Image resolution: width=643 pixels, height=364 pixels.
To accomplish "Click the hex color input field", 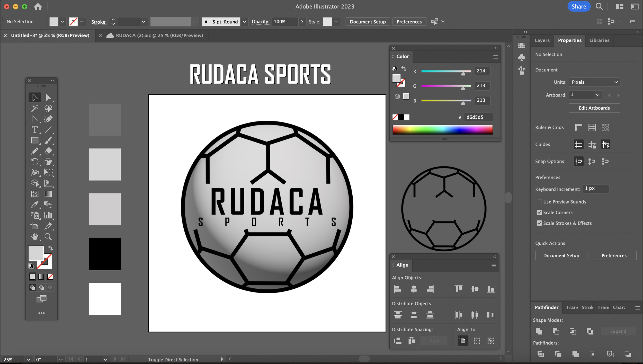I will pos(478,117).
